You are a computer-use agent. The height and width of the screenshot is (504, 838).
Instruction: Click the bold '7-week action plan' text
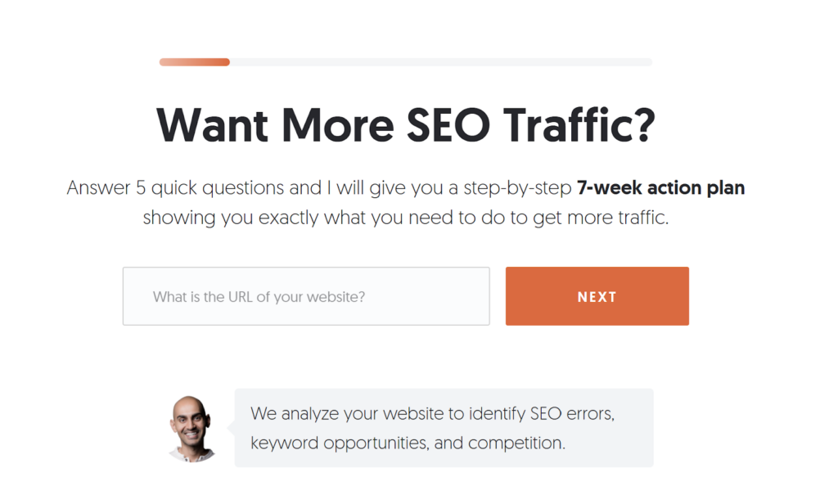pos(660,187)
